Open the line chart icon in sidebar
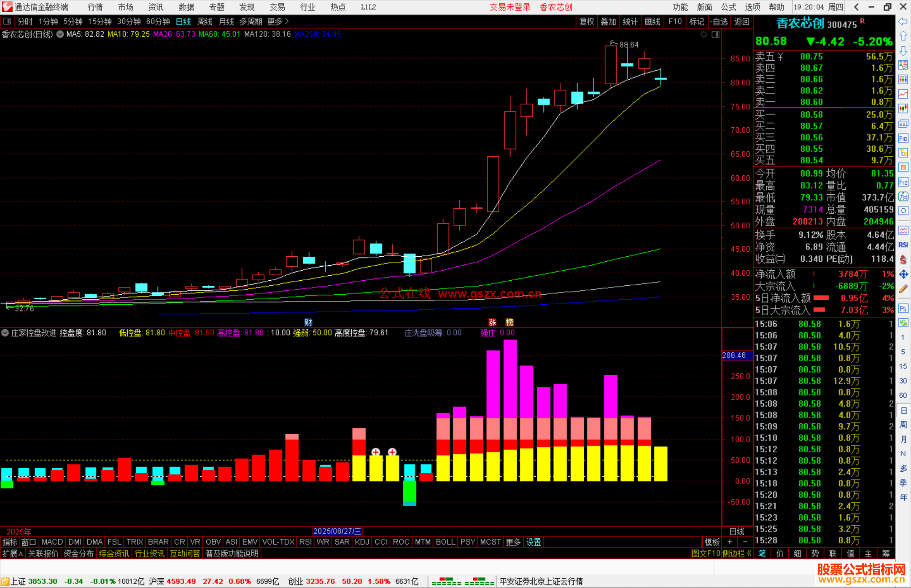The height and width of the screenshot is (588, 911). click(x=903, y=94)
